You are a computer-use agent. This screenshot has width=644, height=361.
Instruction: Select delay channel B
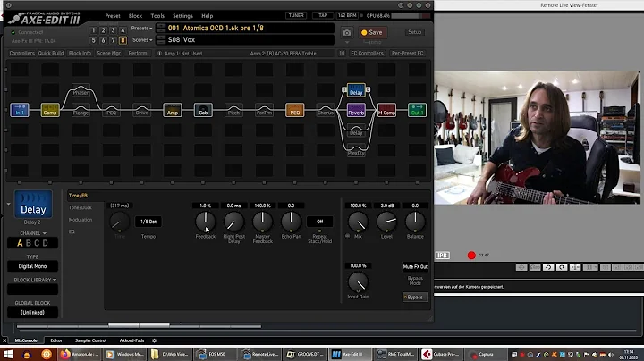pyautogui.click(x=29, y=243)
